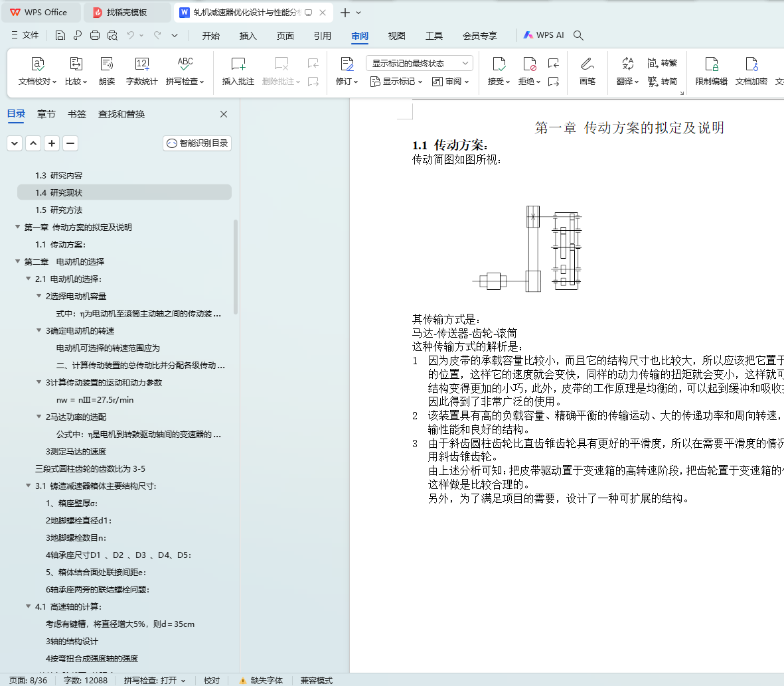Switch to 书签 navigation tab
This screenshot has width=784, height=686.
tap(77, 114)
